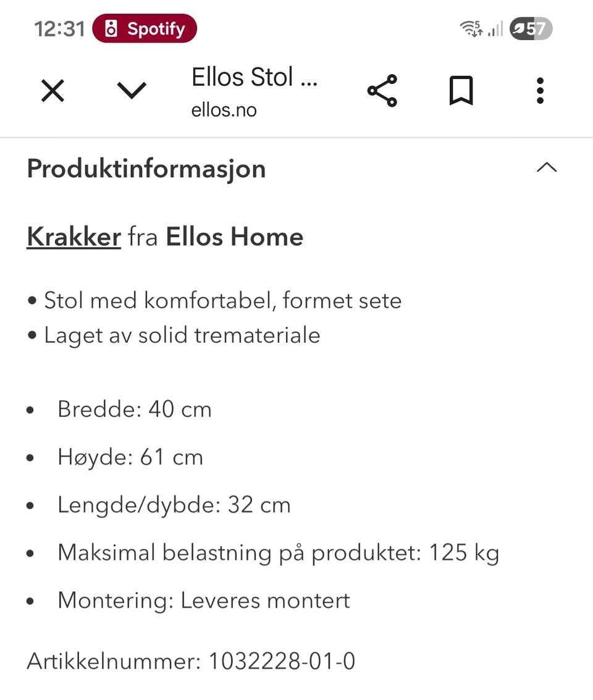The image size is (593, 700).
Task: Open the Krakker link
Action: click(74, 236)
